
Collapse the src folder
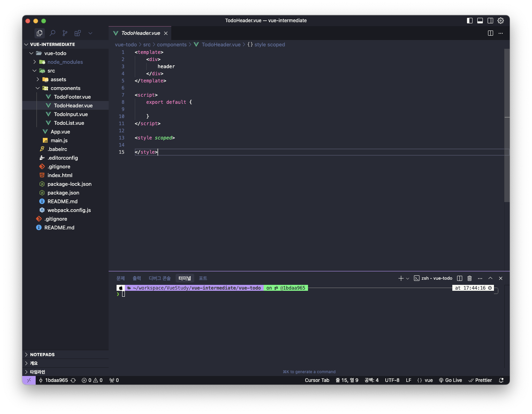[65, 71]
